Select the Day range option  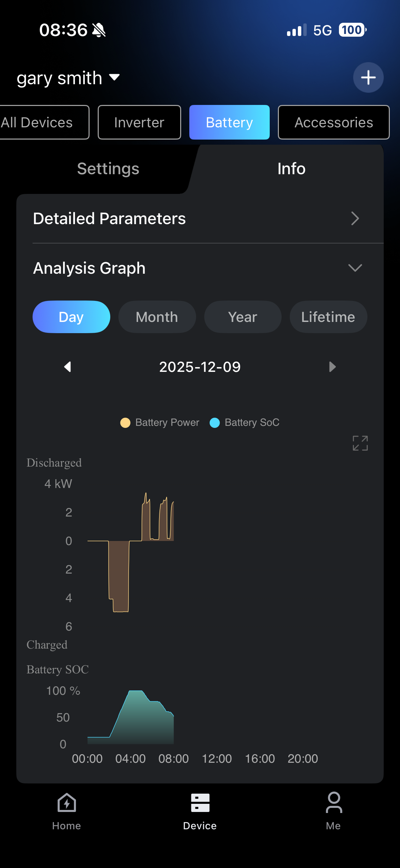point(71,317)
